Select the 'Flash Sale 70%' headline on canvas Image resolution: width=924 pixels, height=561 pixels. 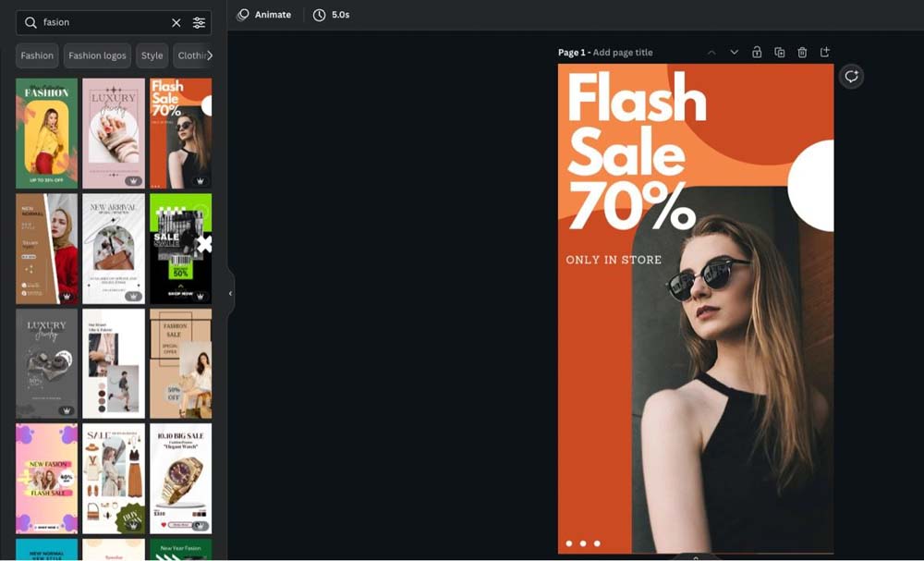click(637, 152)
